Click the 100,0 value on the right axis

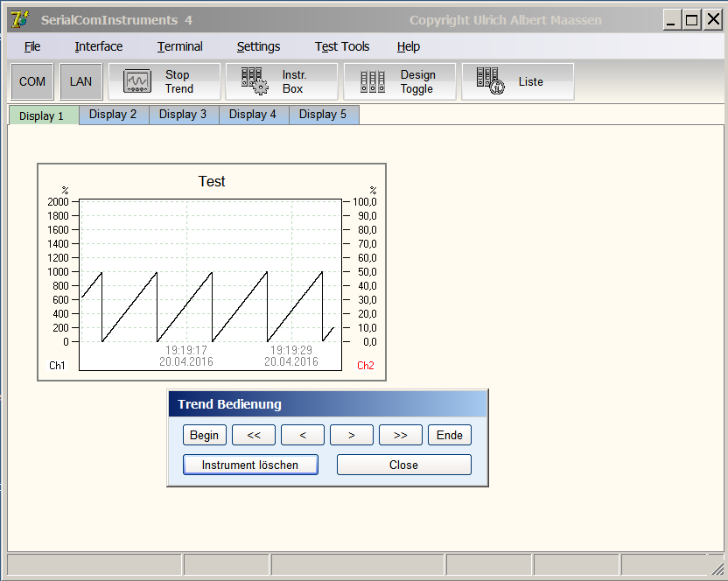(x=365, y=202)
